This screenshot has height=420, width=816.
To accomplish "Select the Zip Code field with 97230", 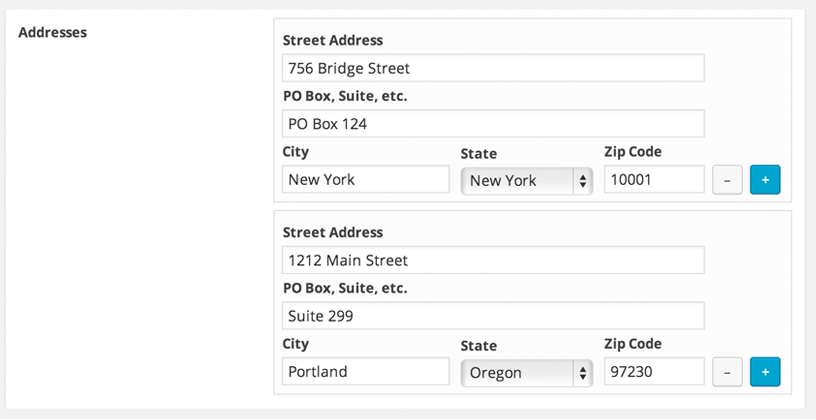I will click(x=654, y=372).
